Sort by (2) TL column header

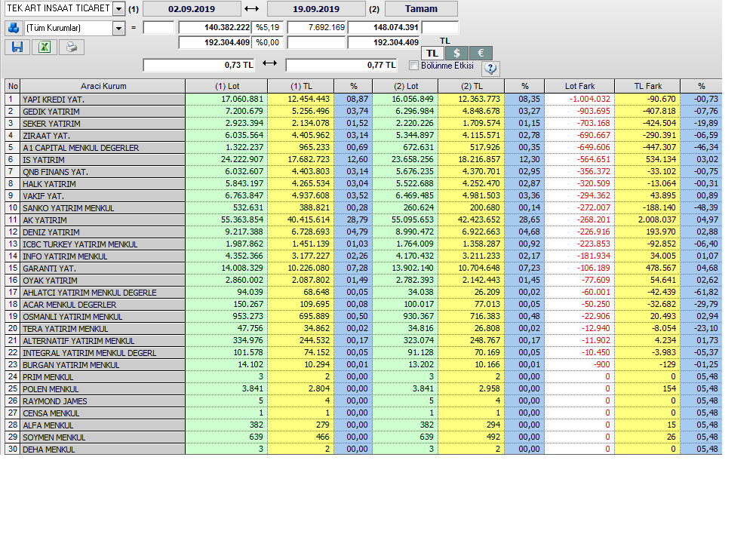[x=472, y=86]
